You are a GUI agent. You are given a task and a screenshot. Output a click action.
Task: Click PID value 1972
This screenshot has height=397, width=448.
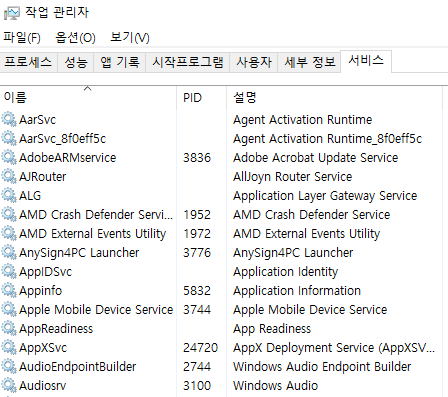[197, 233]
